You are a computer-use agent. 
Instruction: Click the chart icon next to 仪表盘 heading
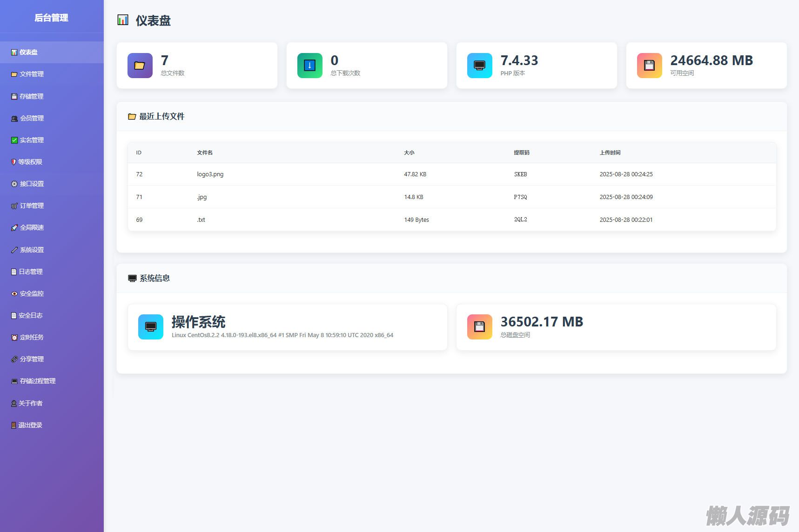(x=123, y=20)
